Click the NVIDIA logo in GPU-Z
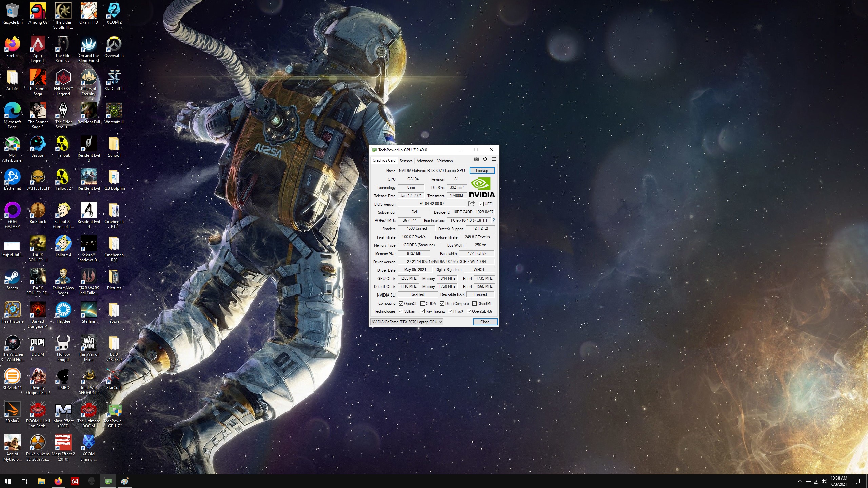The height and width of the screenshot is (488, 868). 482,187
